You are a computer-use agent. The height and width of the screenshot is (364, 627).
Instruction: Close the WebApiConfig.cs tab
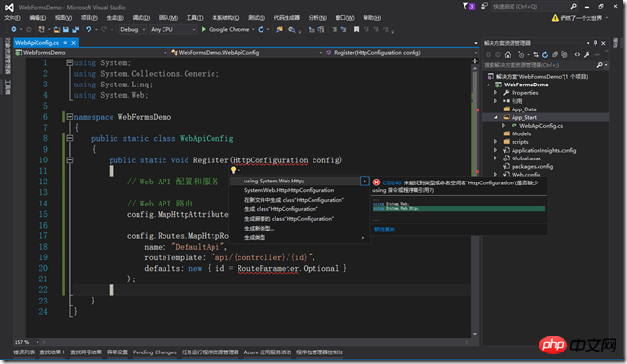tap(74, 43)
